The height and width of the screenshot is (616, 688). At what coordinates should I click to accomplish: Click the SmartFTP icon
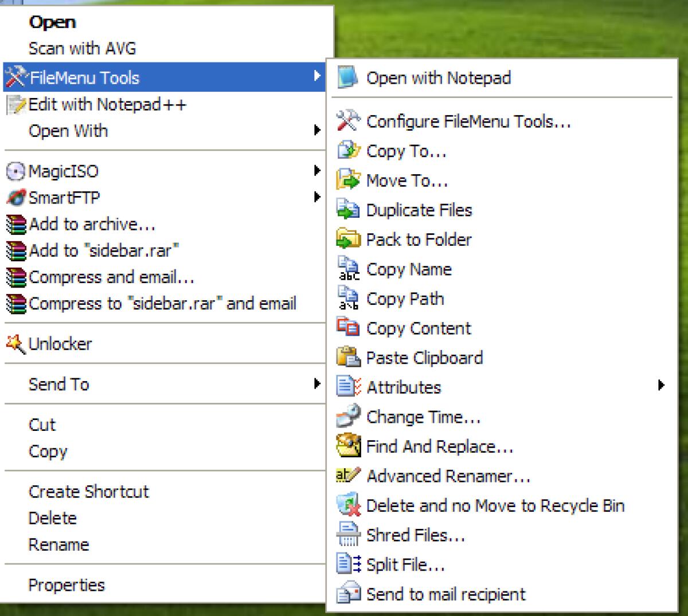point(16,198)
